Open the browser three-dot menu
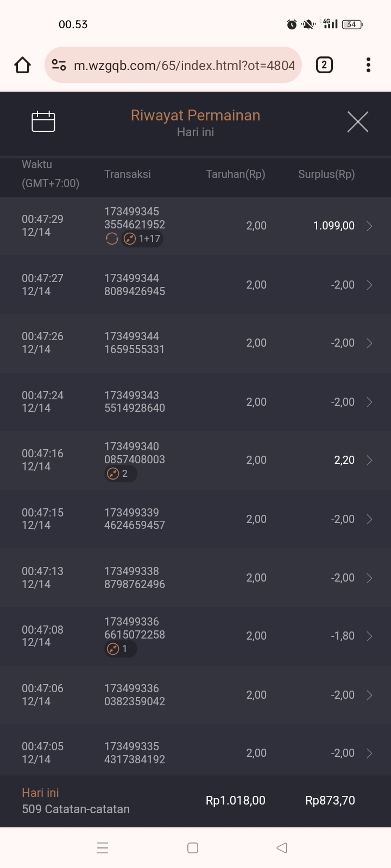Screen dimensions: 391x868 point(368,66)
